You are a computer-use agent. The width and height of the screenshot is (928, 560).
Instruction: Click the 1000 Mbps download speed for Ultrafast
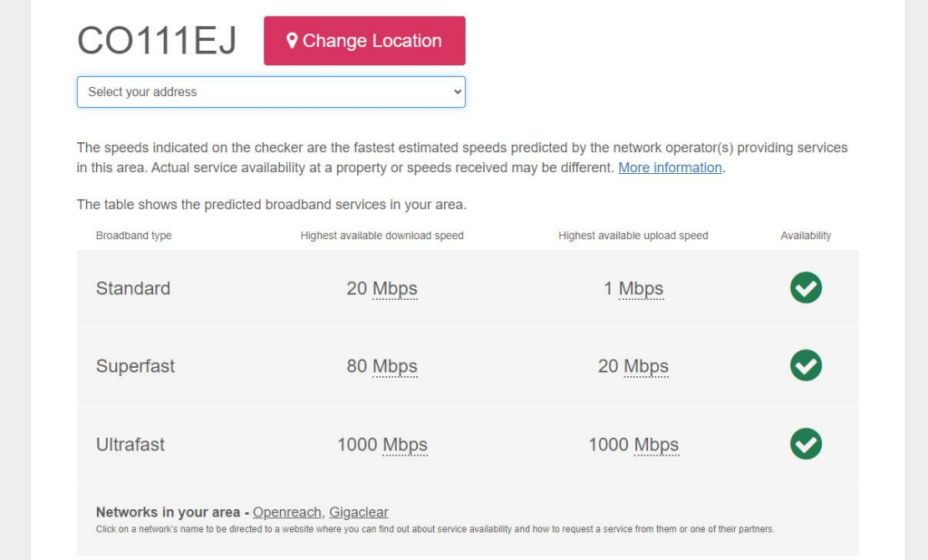click(382, 444)
